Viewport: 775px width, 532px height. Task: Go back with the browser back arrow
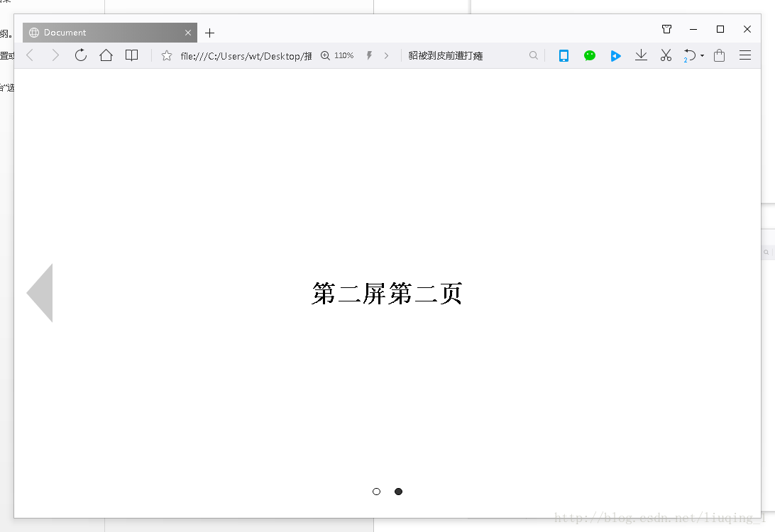click(30, 55)
